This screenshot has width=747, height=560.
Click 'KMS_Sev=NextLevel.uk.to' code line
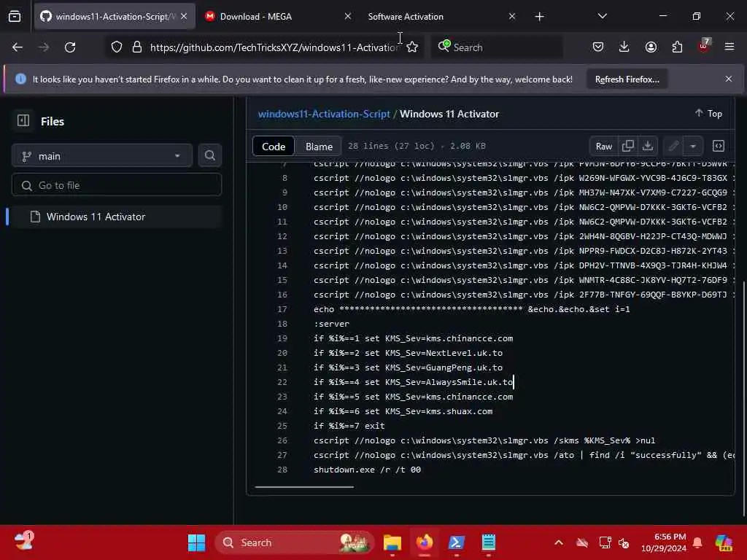(409, 353)
